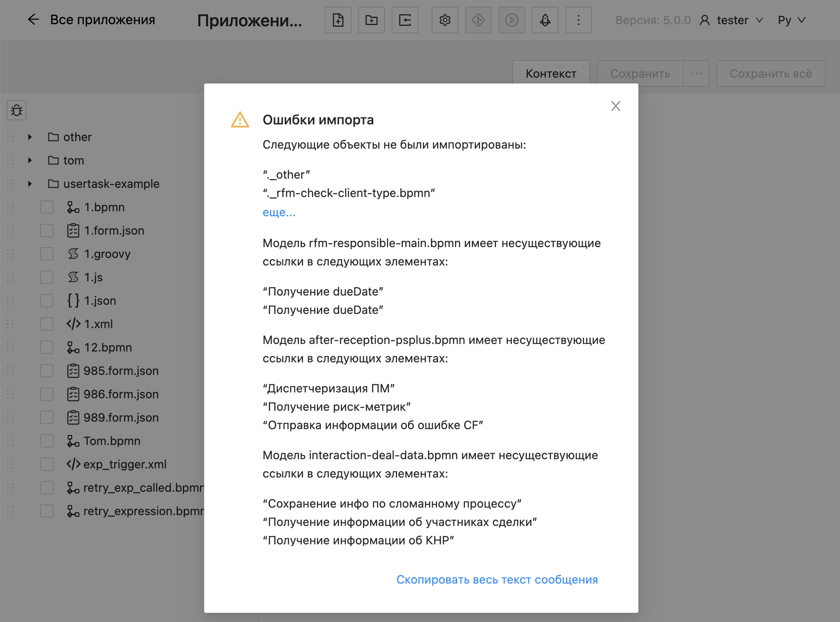Viewport: 840px width, 622px height.
Task: Click the Контекст tab button
Action: pos(551,73)
